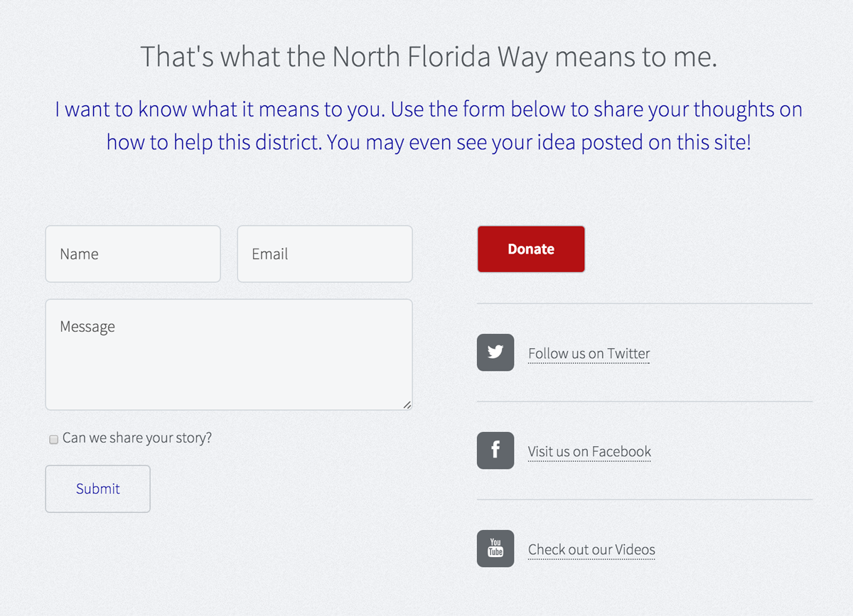Click the "Can we share your story?" label
The image size is (853, 616).
(x=137, y=438)
